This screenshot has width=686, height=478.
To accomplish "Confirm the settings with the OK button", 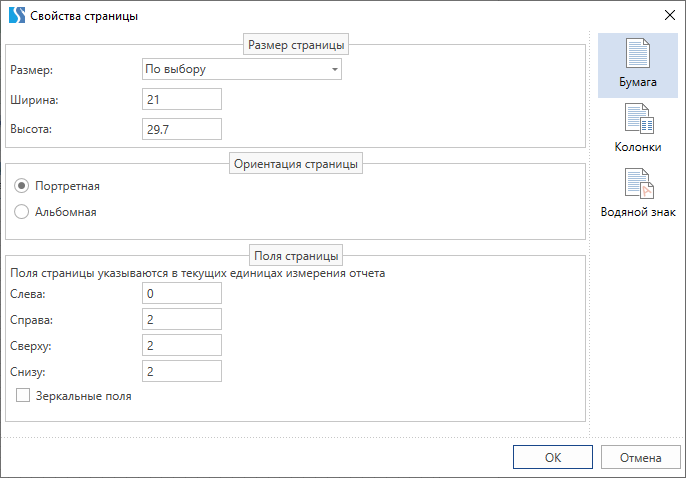I will [x=553, y=458].
